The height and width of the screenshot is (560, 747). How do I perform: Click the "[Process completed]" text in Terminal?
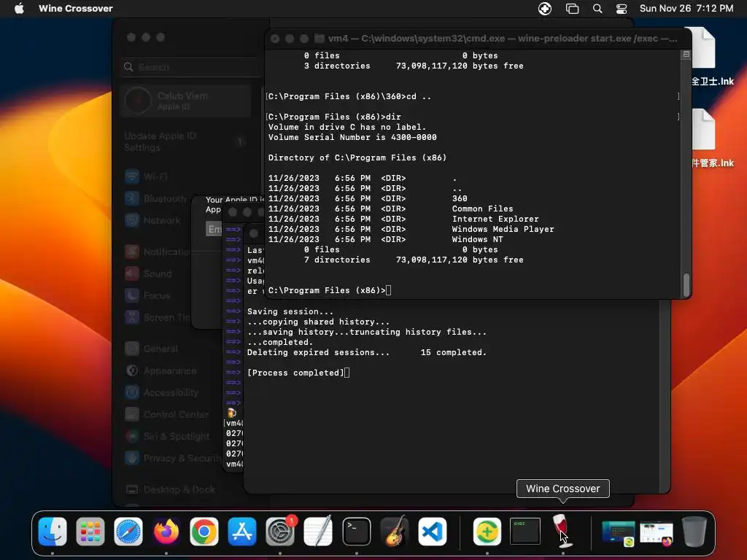(295, 373)
